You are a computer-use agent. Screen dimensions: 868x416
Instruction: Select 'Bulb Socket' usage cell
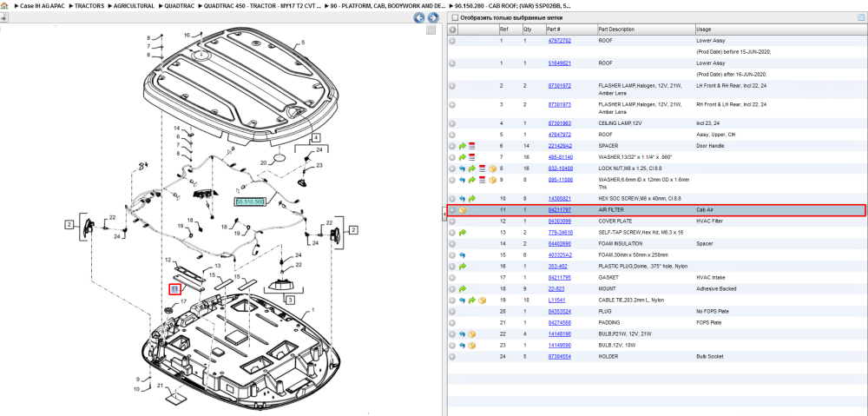710,357
